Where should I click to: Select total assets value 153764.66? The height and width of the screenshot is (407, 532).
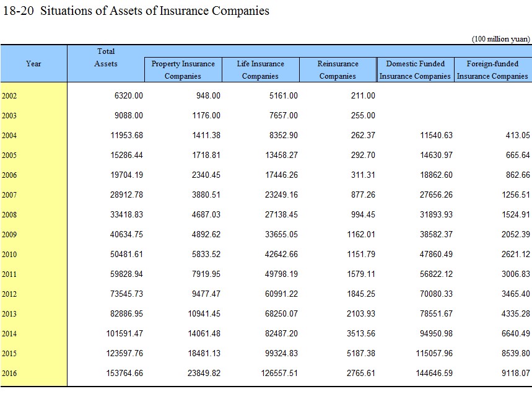point(122,374)
